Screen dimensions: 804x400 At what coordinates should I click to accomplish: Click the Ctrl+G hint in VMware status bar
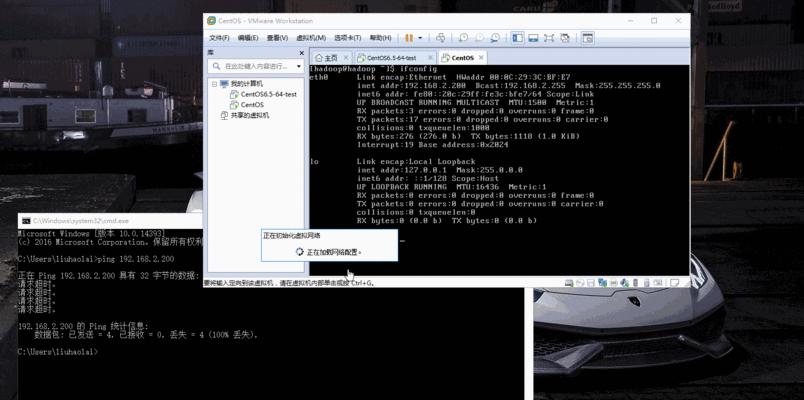(363, 283)
